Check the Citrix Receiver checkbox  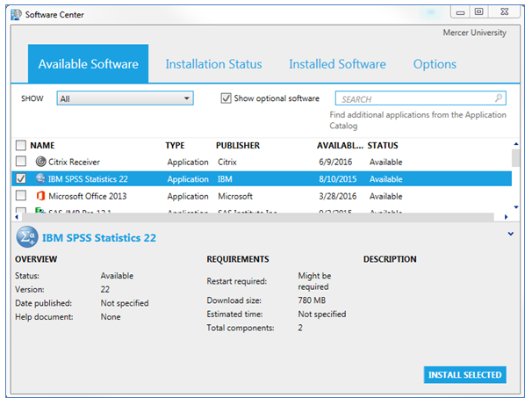point(21,161)
